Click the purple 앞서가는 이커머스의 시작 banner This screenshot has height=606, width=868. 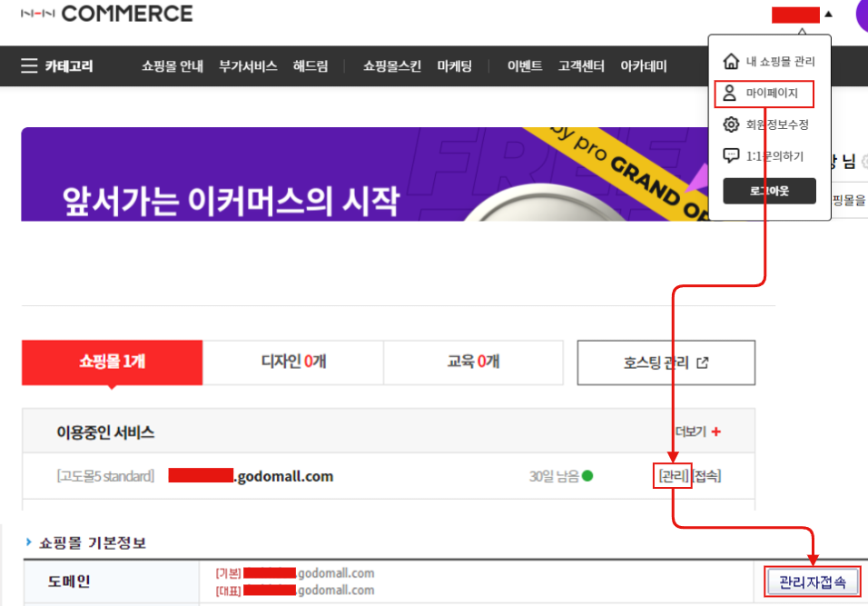[365, 174]
